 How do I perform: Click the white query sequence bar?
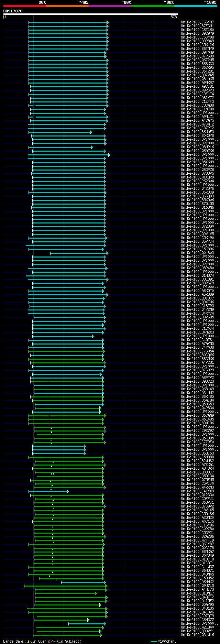tap(91, 14)
